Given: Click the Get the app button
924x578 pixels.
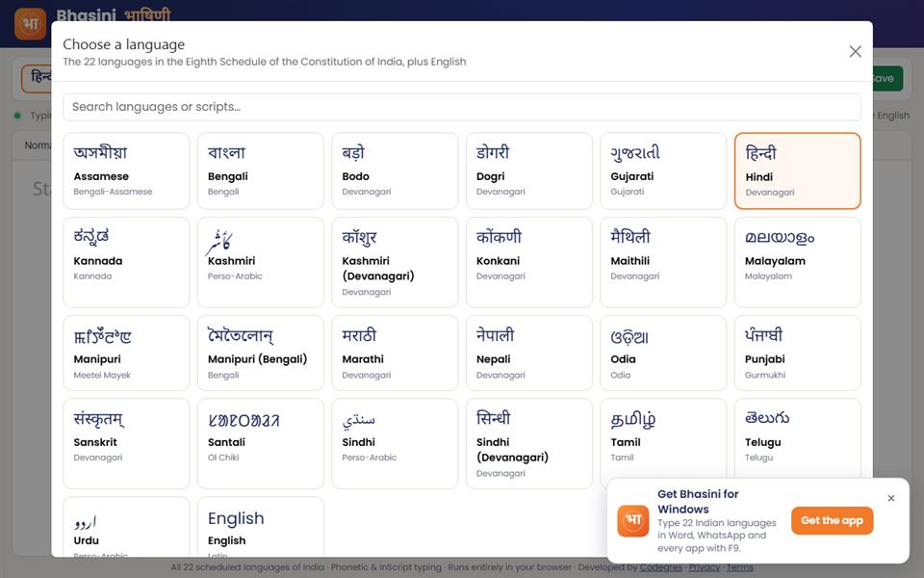Looking at the screenshot, I should 832,520.
